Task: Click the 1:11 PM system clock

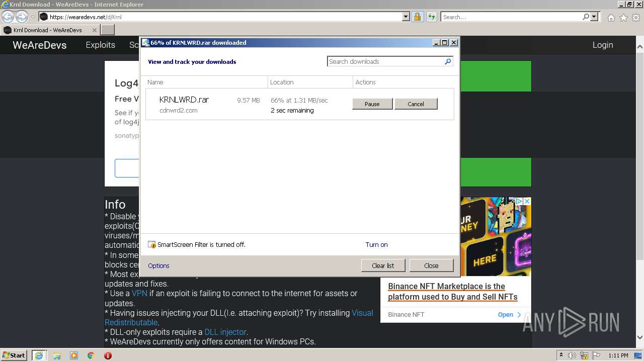Action: (x=618, y=355)
